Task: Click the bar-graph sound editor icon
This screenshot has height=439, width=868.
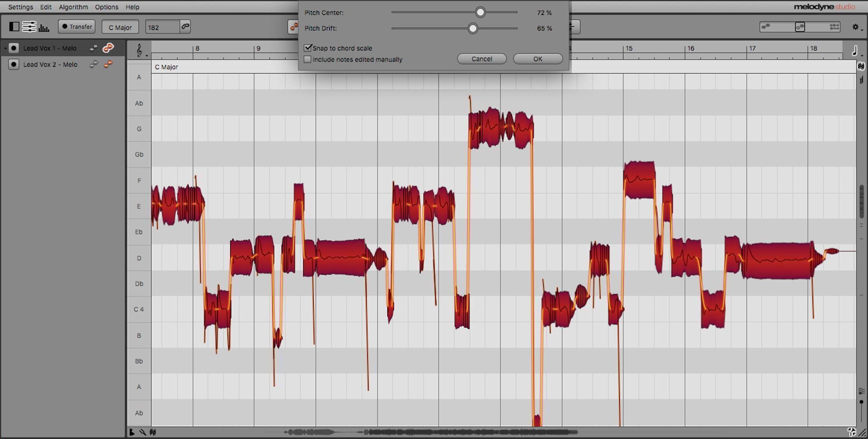Action: [44, 27]
